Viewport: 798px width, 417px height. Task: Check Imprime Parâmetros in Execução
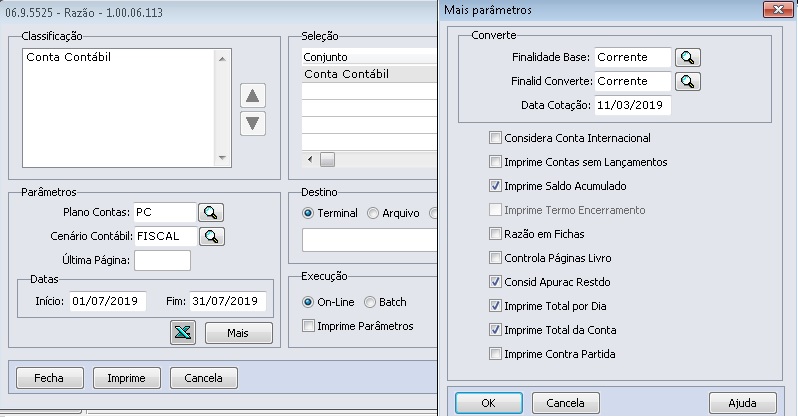pos(308,325)
